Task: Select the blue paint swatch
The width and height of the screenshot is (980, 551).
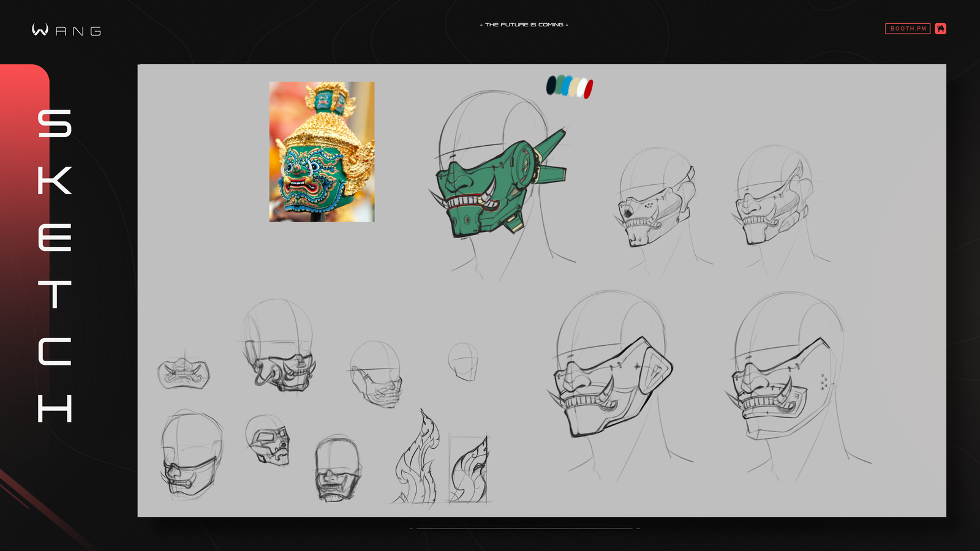Action: point(567,86)
